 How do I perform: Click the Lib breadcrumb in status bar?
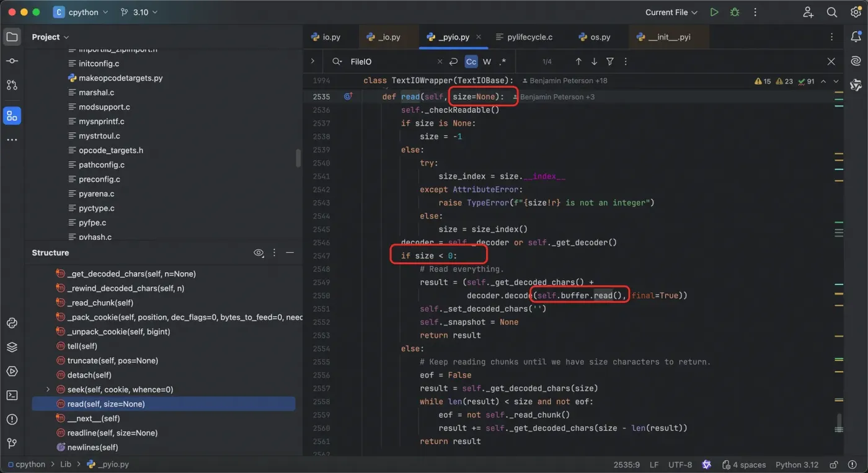coord(66,464)
